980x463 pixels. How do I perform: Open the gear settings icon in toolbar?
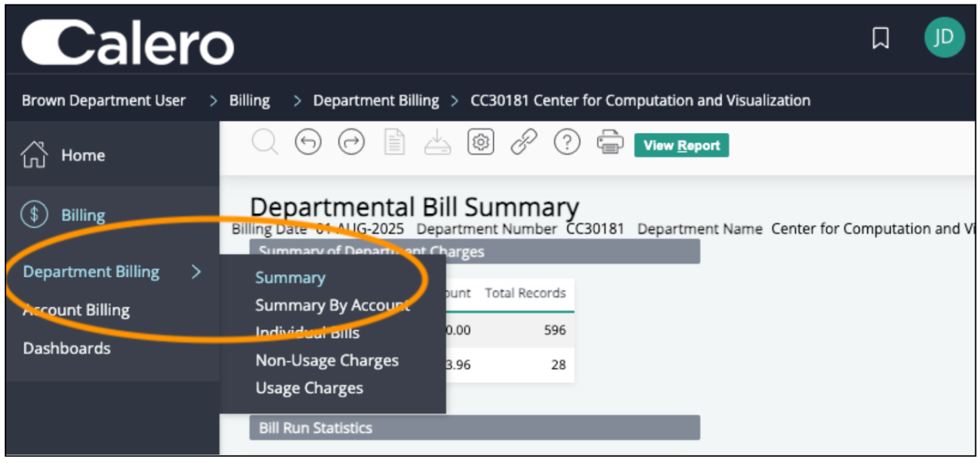tap(481, 143)
